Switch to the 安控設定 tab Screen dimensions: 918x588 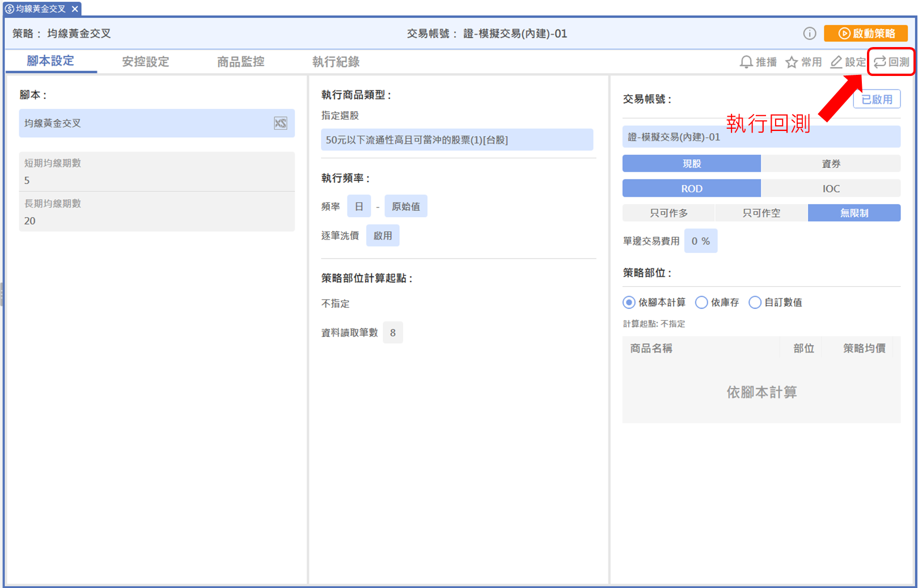coord(146,62)
